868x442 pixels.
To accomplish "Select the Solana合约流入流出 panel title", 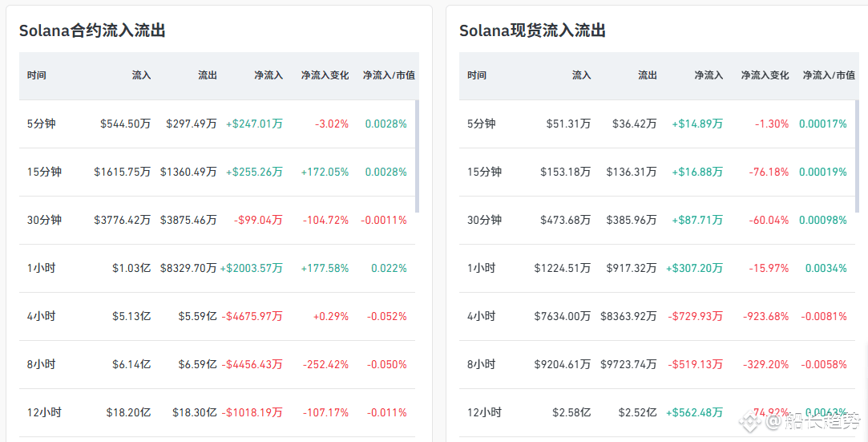I will pos(92,31).
